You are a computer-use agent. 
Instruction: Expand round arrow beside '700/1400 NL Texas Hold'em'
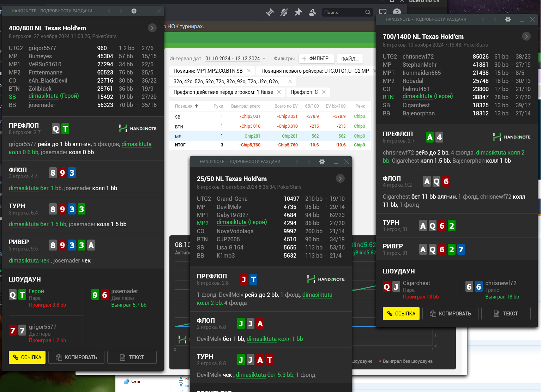point(526,36)
